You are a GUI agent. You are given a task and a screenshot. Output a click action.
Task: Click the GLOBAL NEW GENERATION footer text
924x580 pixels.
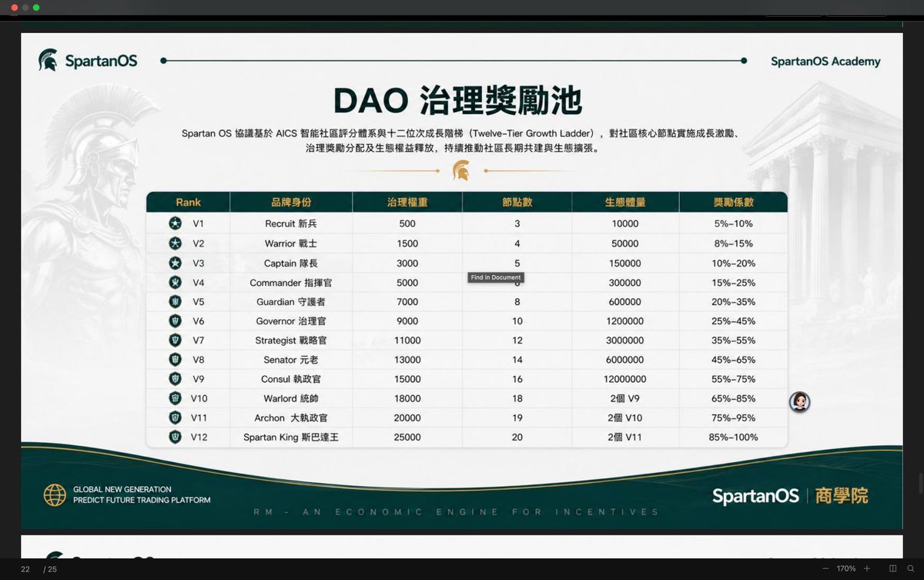tap(122, 489)
